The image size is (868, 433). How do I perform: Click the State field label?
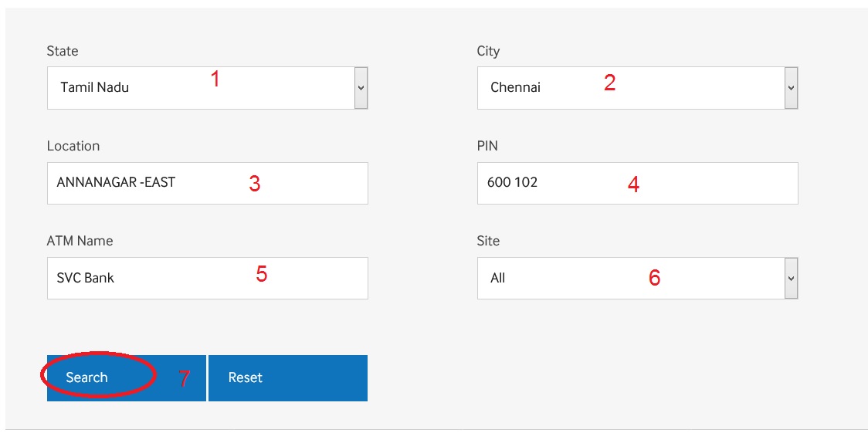click(x=63, y=51)
